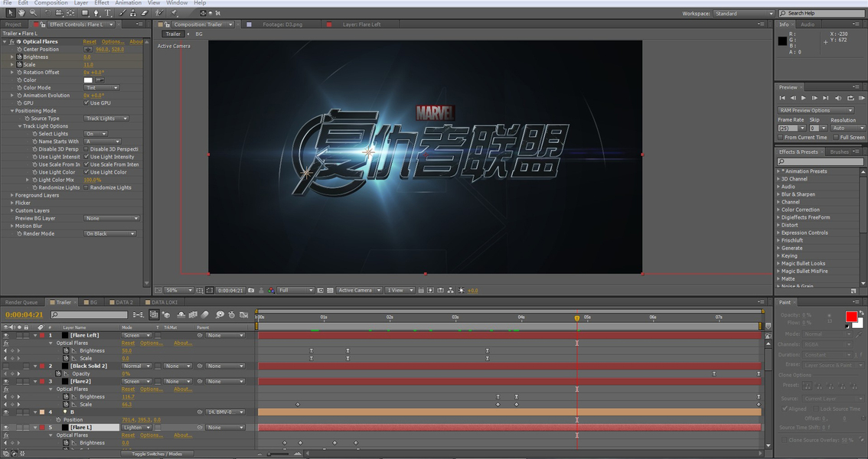Click Reset in Optical Flares effect controls

(x=90, y=41)
